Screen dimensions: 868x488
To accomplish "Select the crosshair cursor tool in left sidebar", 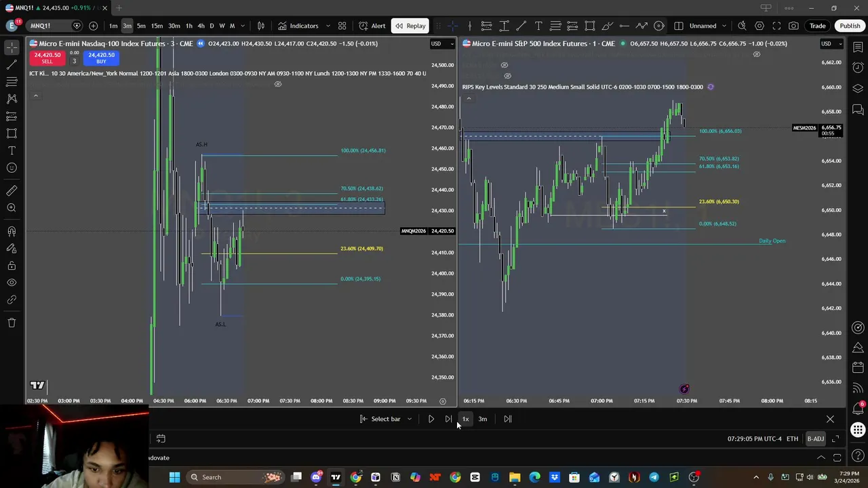I will coord(12,47).
